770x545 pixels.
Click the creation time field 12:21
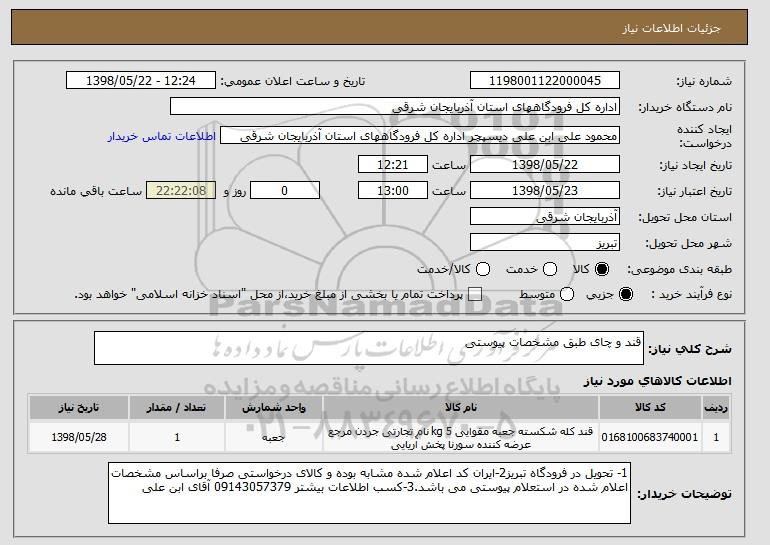393,164
